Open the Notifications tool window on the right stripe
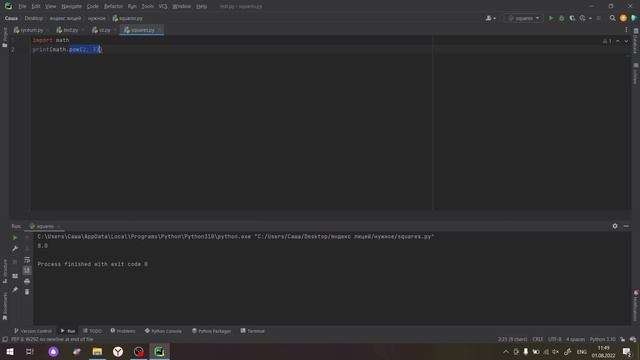The image size is (640, 360). [636, 306]
